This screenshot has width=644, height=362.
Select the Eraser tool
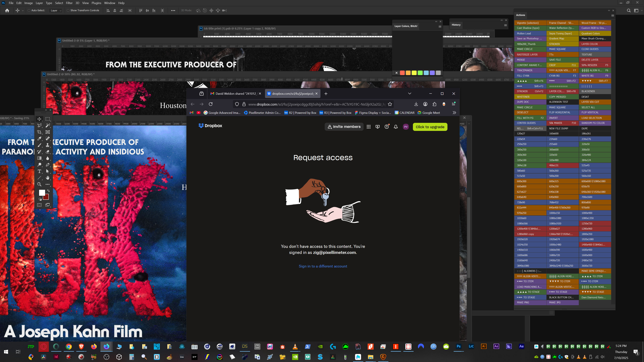47,152
